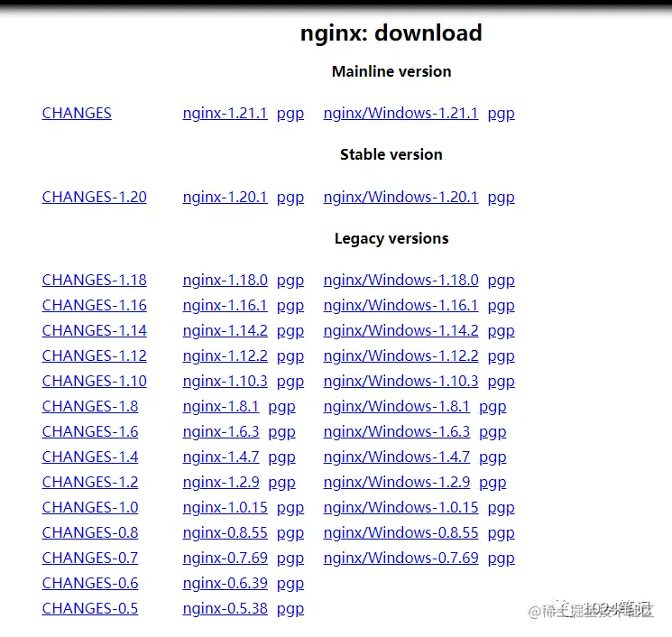672x637 pixels.
Task: Select the 'Mainline version' heading
Action: point(391,71)
